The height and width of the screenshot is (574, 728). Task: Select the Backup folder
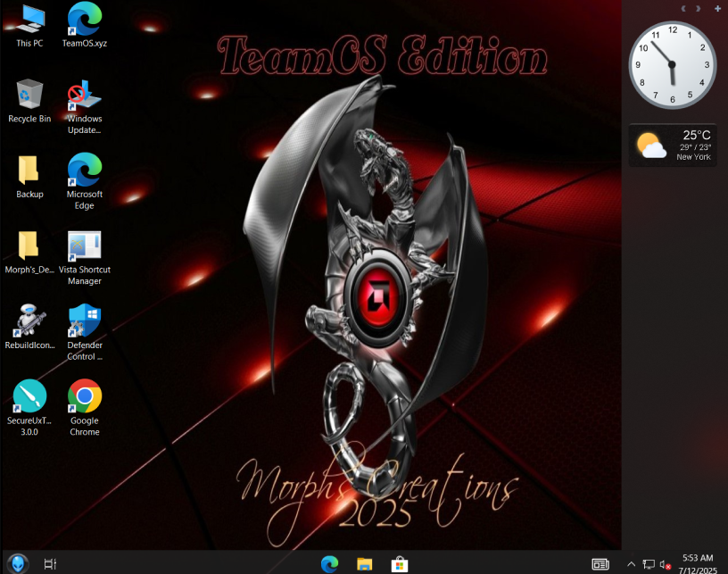click(x=29, y=177)
